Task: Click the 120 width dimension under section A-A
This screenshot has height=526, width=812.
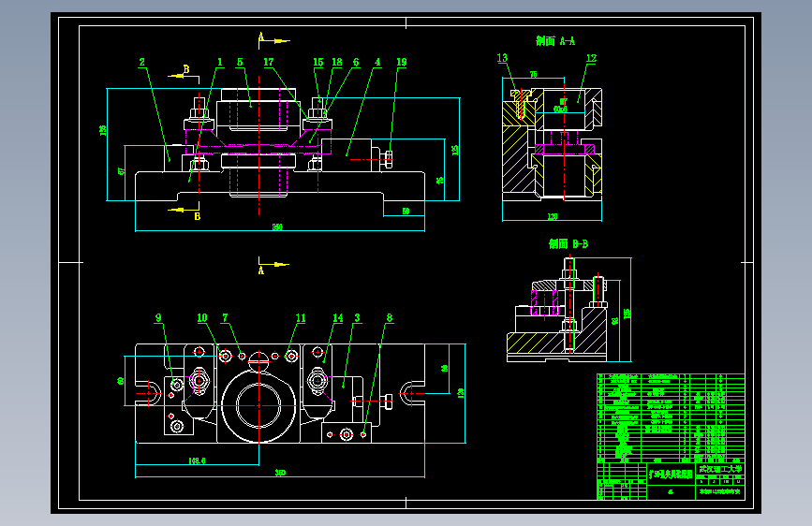Action: (553, 216)
